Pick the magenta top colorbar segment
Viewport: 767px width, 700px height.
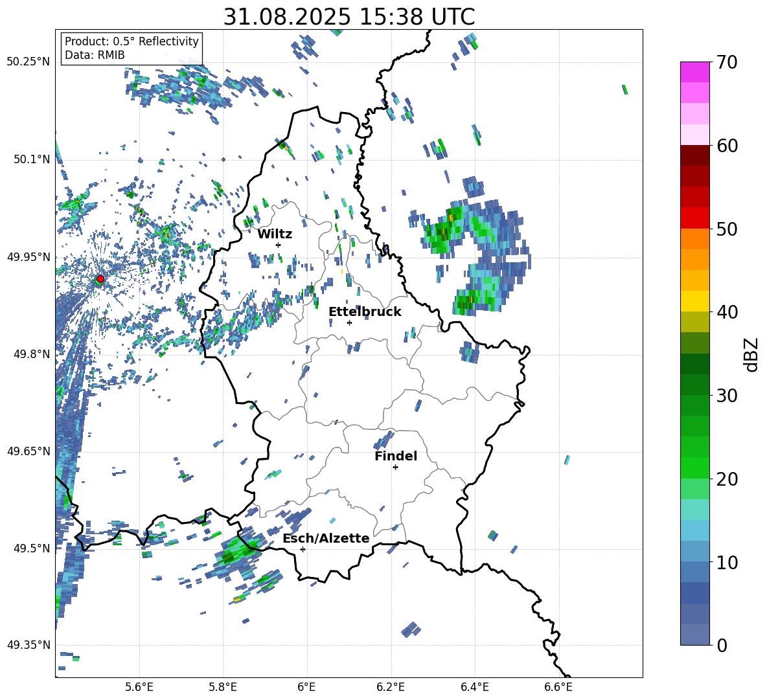[x=695, y=73]
